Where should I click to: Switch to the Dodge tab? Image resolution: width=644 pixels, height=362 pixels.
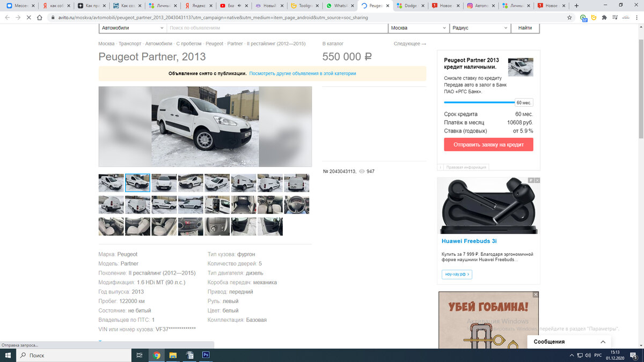[x=411, y=5]
